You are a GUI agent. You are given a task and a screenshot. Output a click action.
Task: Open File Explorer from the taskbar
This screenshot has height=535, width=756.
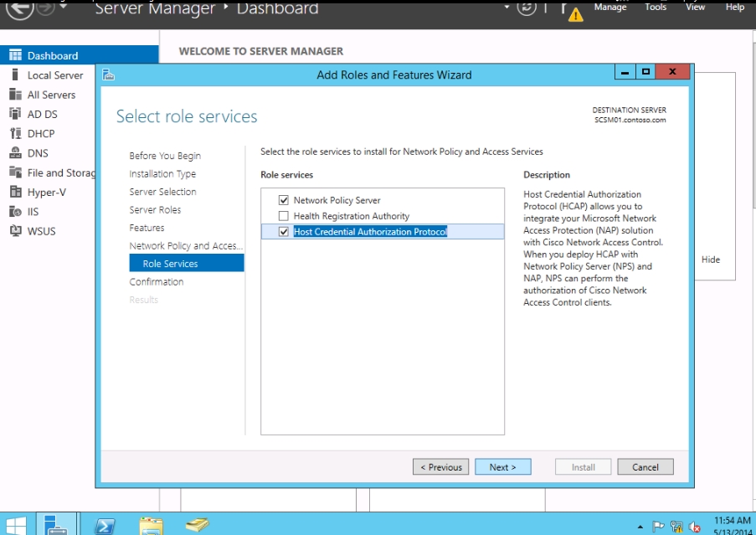tap(152, 524)
